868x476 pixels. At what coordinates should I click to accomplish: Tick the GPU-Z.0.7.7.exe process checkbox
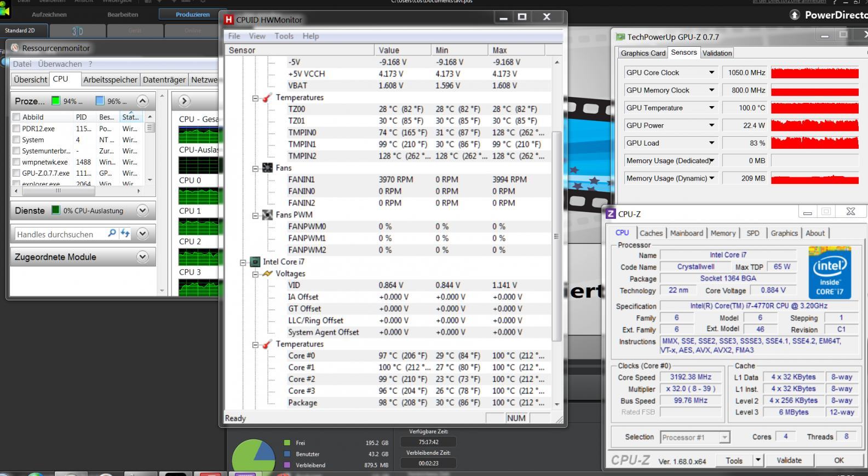pos(16,173)
